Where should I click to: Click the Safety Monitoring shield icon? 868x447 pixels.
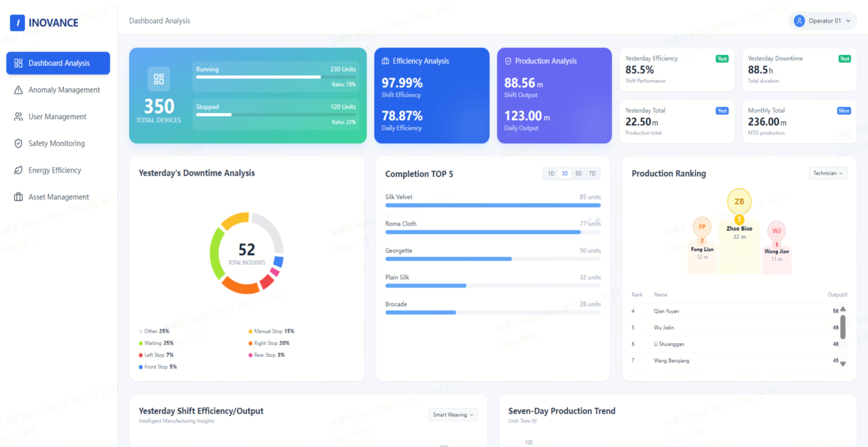[18, 144]
